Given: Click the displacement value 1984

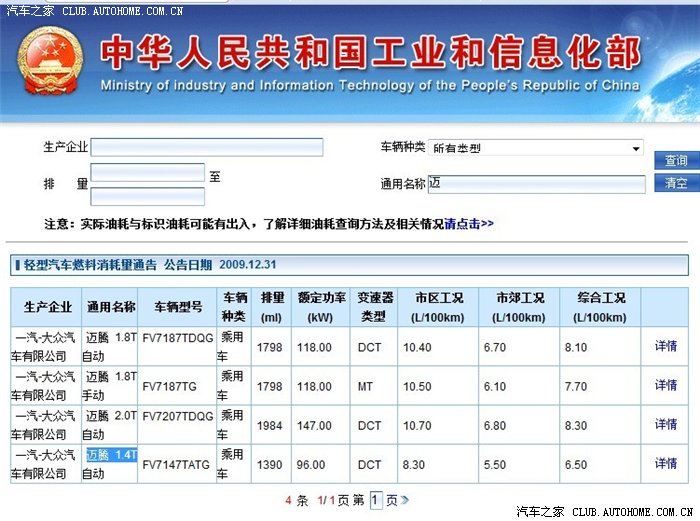Looking at the screenshot, I should (x=270, y=426).
